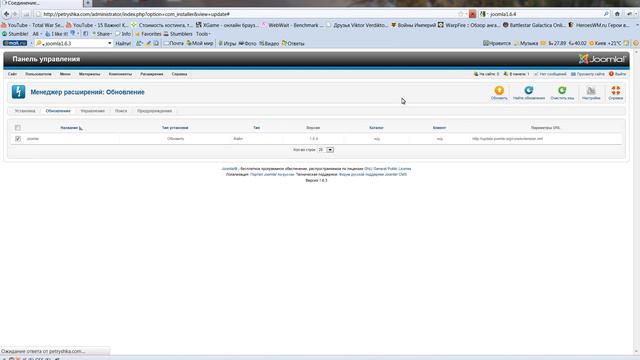Expand the Mail.ru search box dropdown arrow

[x=109, y=43]
